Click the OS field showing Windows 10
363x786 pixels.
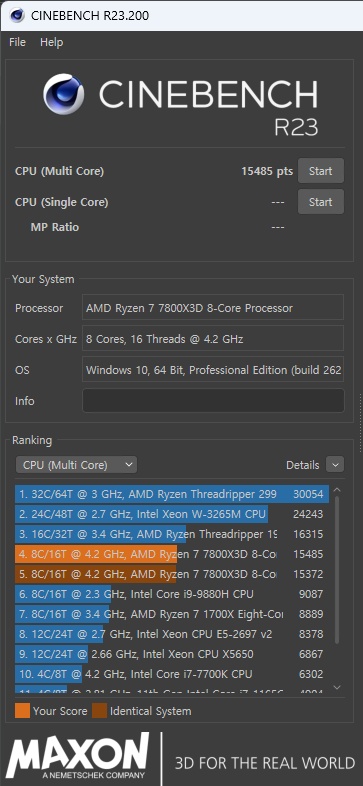(213, 369)
